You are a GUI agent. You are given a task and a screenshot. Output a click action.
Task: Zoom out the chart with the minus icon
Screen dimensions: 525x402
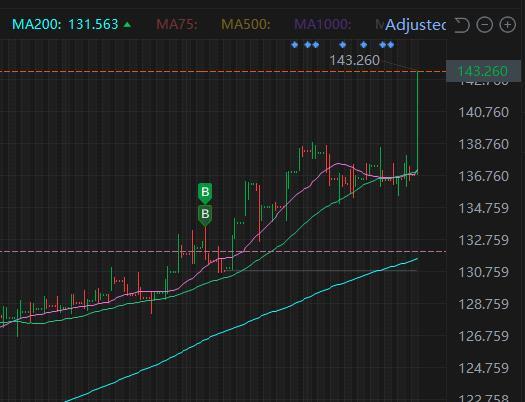(x=484, y=25)
